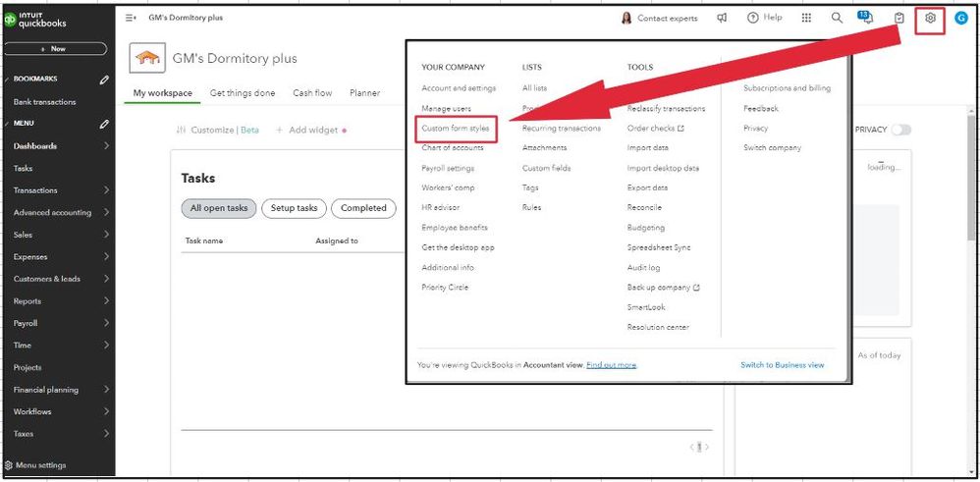
Task: Open the clipboard tasks icon
Action: [898, 18]
